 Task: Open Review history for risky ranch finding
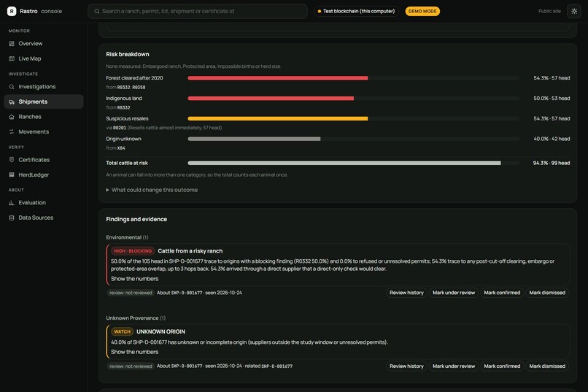pyautogui.click(x=406, y=293)
